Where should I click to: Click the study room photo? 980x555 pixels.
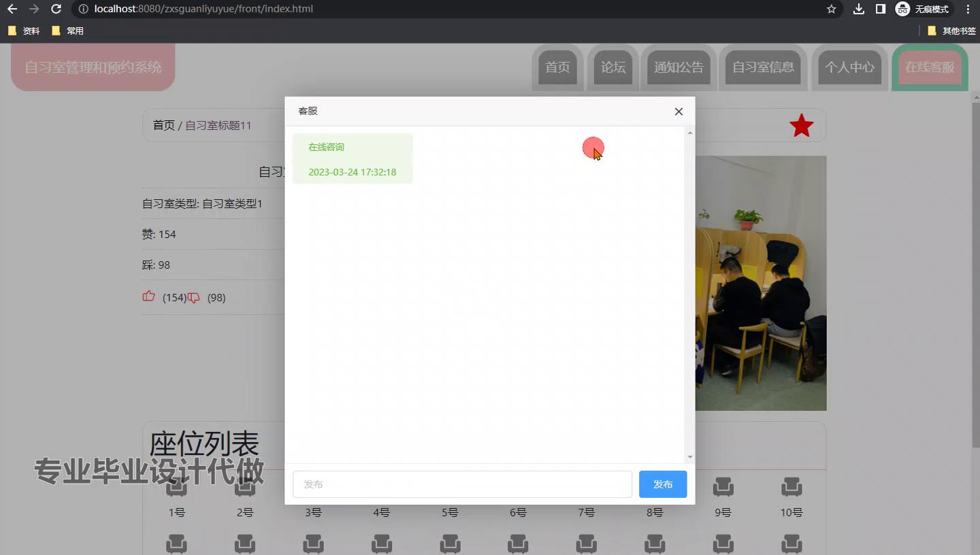761,283
